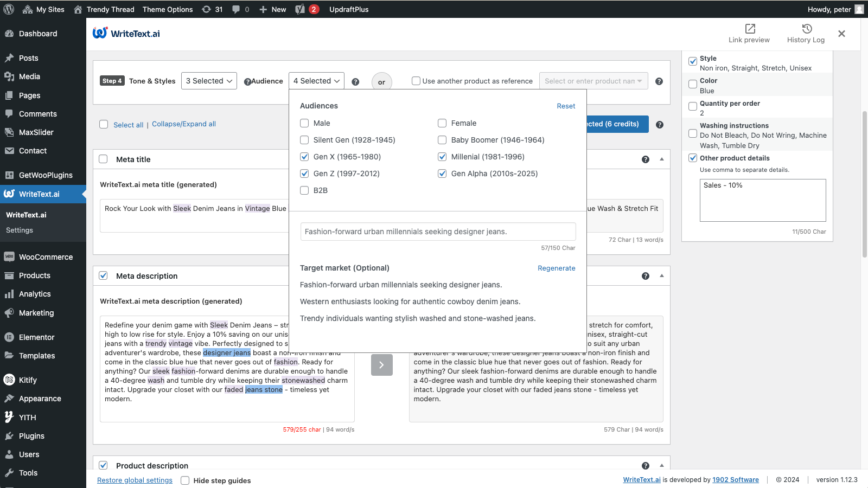Collapse the Meta description section
Screen dimensions: 868x488
661,275
